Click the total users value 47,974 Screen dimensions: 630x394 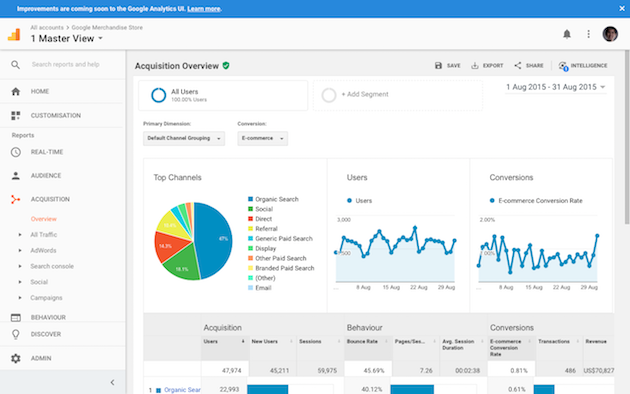pos(231,371)
